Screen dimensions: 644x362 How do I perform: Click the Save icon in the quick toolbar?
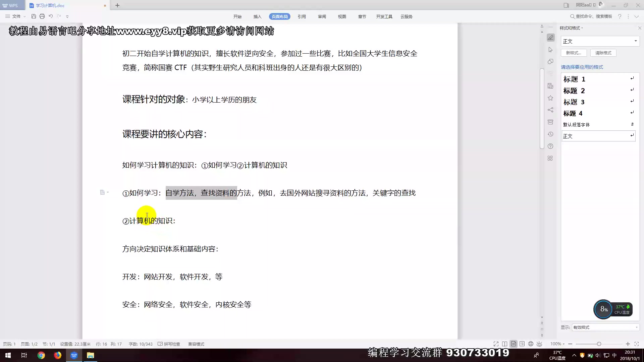pos(34,16)
